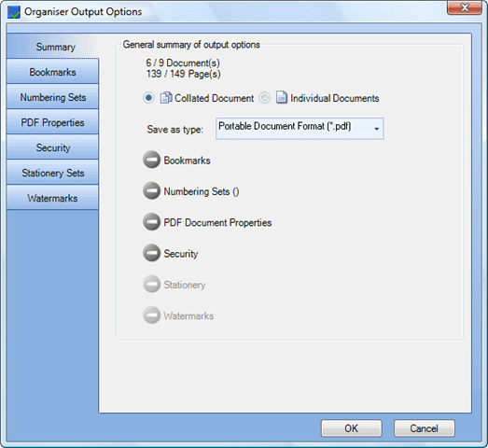This screenshot has width=488, height=448.
Task: Click the Bookmarks status minus icon
Action: [x=151, y=160]
